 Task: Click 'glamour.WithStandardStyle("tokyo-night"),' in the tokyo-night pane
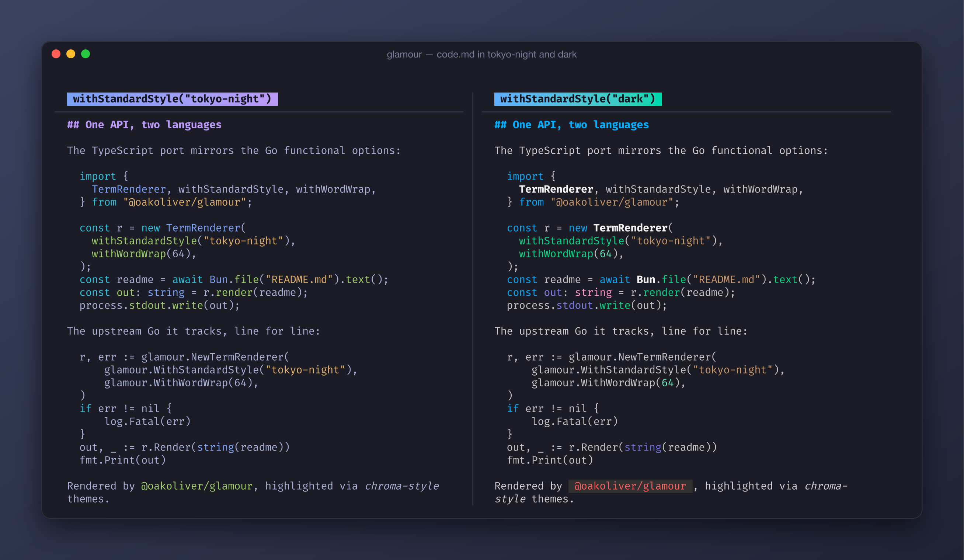[231, 370]
